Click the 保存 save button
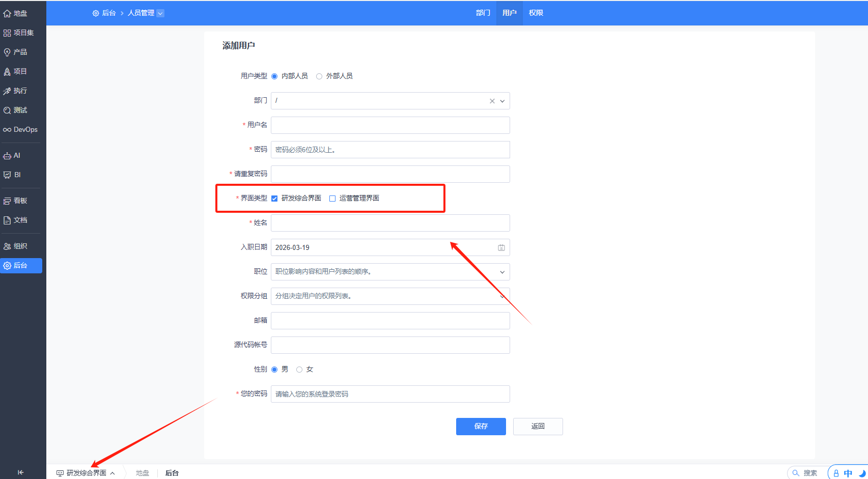 click(x=481, y=427)
